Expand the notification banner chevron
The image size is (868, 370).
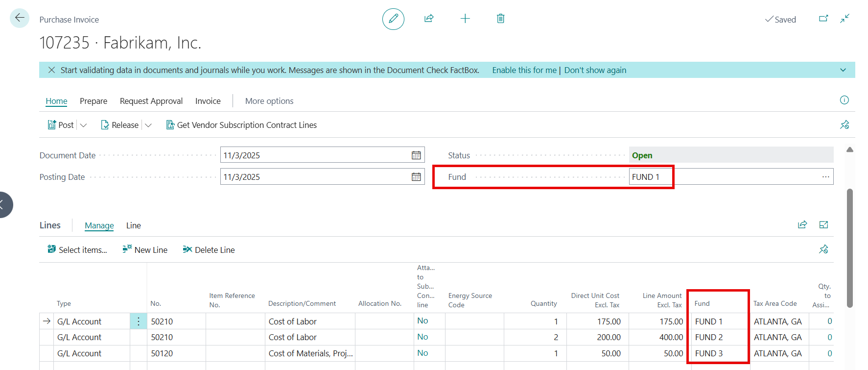pyautogui.click(x=843, y=70)
